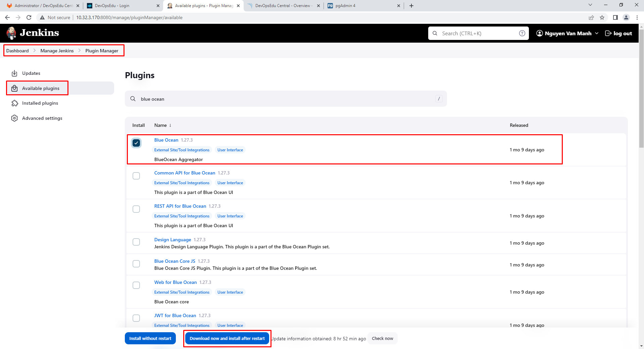Uncheck the Blue Ocean plugin checkbox
644x349 pixels.
(x=136, y=143)
